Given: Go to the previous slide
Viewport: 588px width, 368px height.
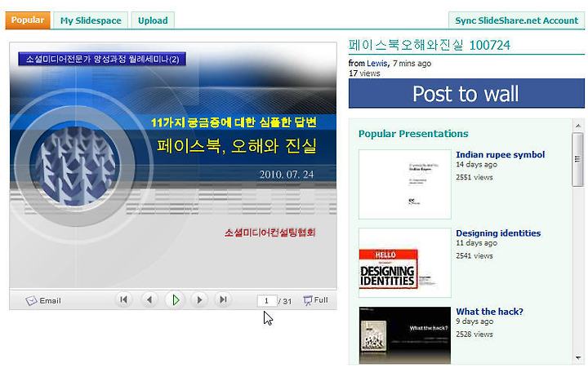Looking at the screenshot, I should [x=149, y=299].
